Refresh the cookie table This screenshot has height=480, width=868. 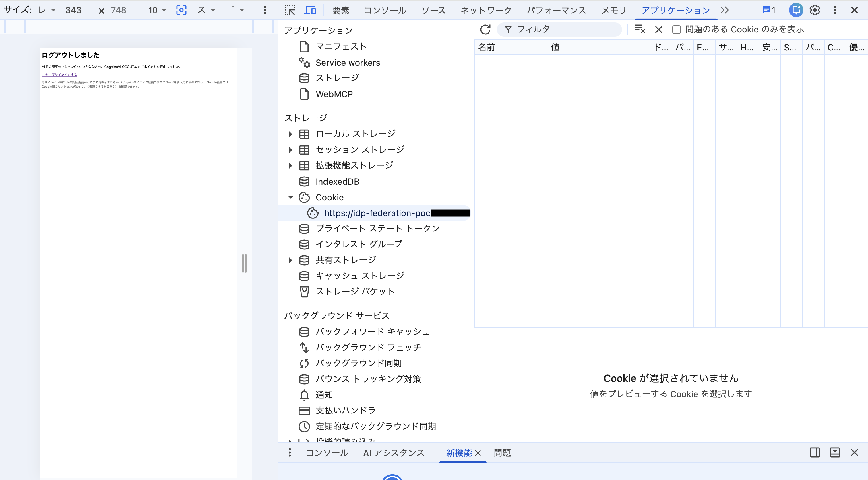[x=485, y=29]
